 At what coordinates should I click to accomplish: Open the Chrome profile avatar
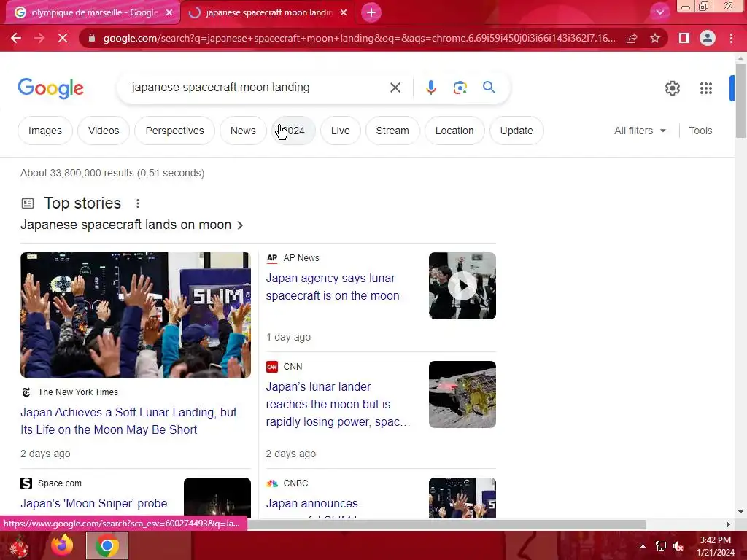708,38
